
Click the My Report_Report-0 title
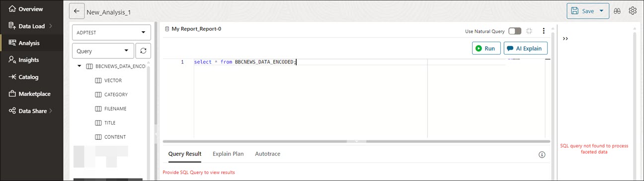coord(196,29)
